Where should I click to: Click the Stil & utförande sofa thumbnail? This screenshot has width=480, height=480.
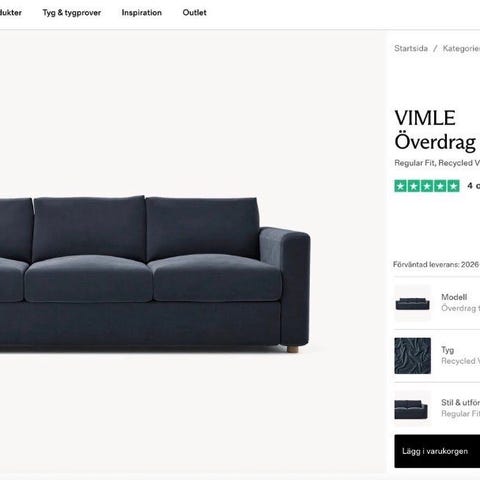click(413, 408)
